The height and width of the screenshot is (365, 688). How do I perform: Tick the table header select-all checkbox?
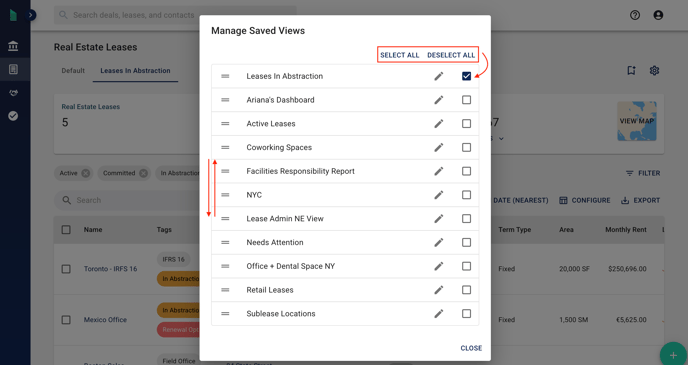click(66, 229)
